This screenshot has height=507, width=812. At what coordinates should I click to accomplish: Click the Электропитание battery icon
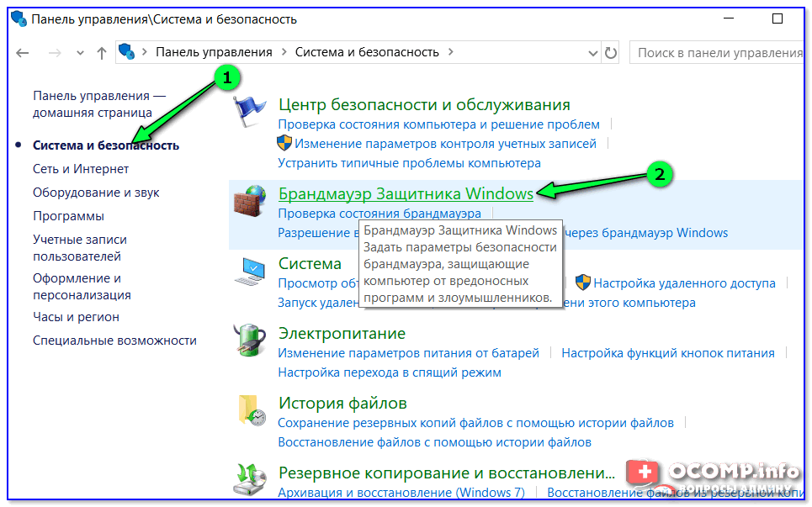coord(250,341)
